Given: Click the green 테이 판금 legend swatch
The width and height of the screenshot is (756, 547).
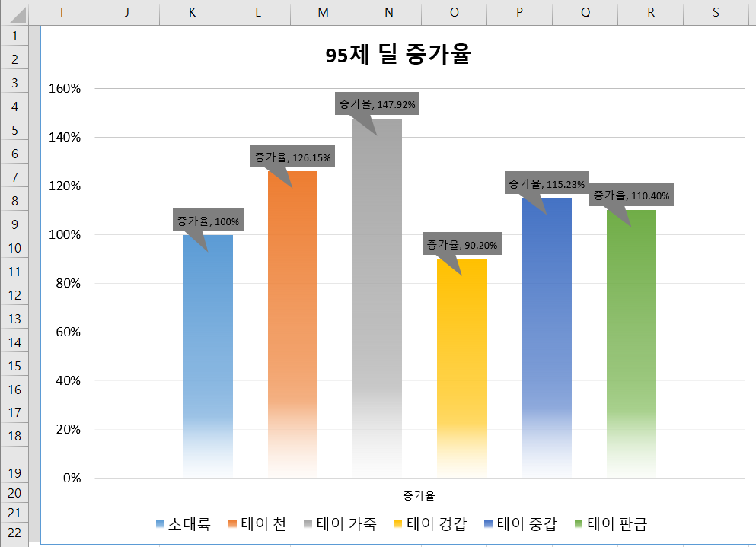Looking at the screenshot, I should [579, 524].
